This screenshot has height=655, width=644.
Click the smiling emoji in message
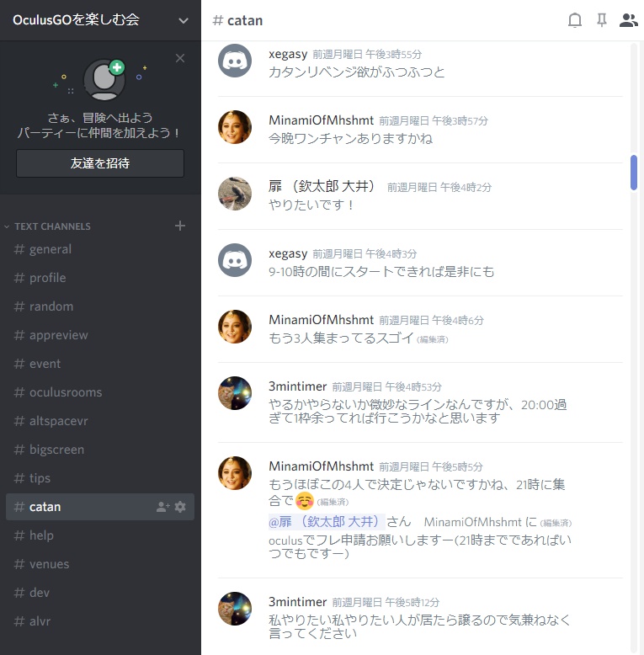point(305,501)
